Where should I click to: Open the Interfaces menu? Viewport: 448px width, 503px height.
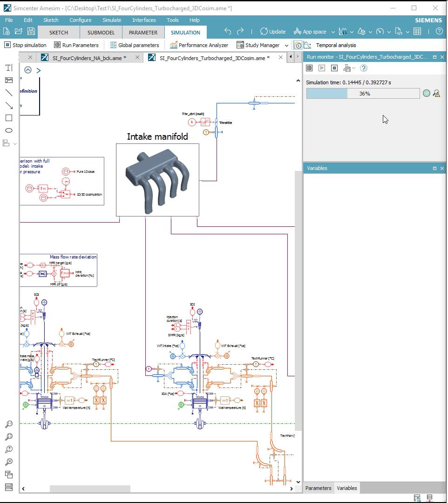(144, 20)
